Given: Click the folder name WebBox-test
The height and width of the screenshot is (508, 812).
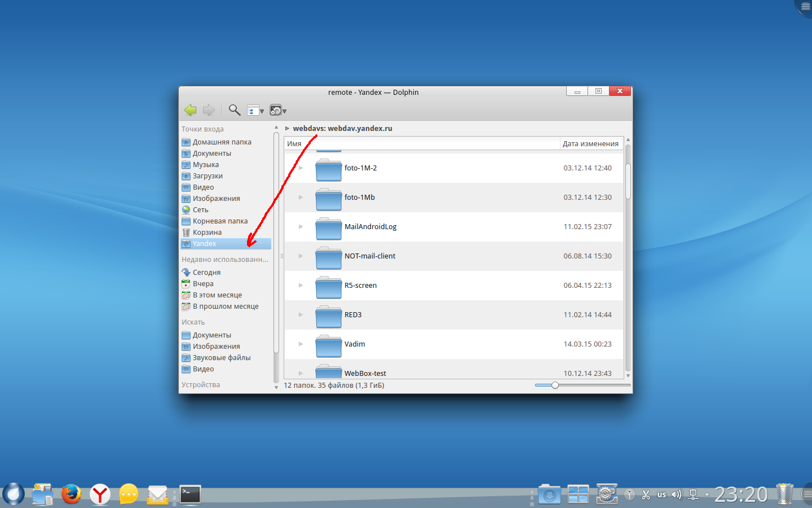Looking at the screenshot, I should click(x=365, y=374).
